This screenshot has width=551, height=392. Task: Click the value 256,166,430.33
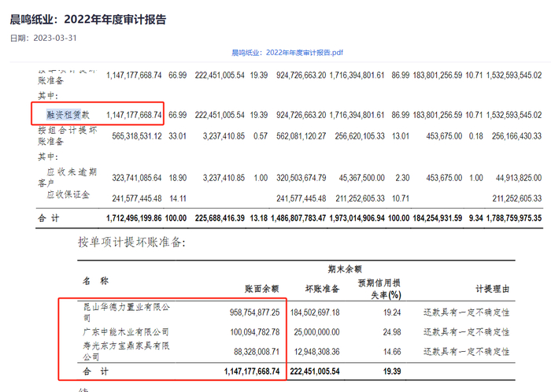click(x=516, y=136)
